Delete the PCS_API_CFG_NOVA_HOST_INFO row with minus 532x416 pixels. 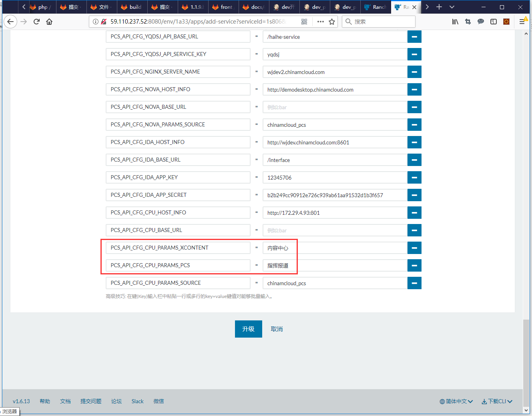point(414,90)
